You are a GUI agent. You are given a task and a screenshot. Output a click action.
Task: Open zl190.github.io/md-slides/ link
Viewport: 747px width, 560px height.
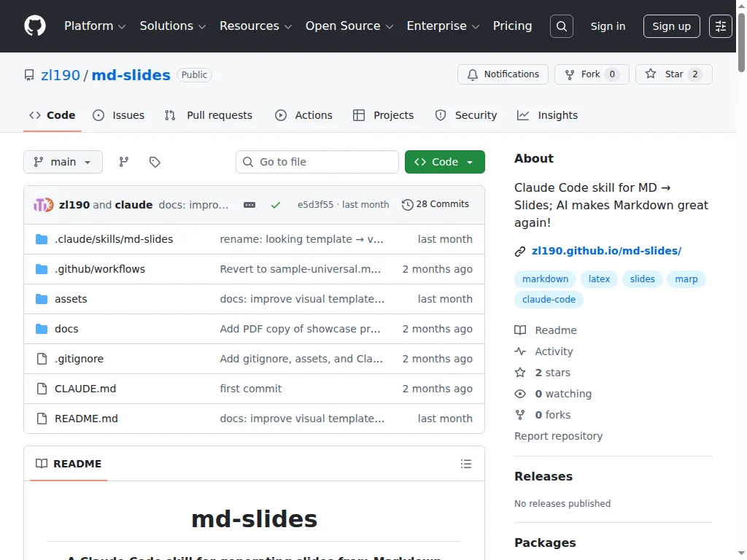click(606, 251)
